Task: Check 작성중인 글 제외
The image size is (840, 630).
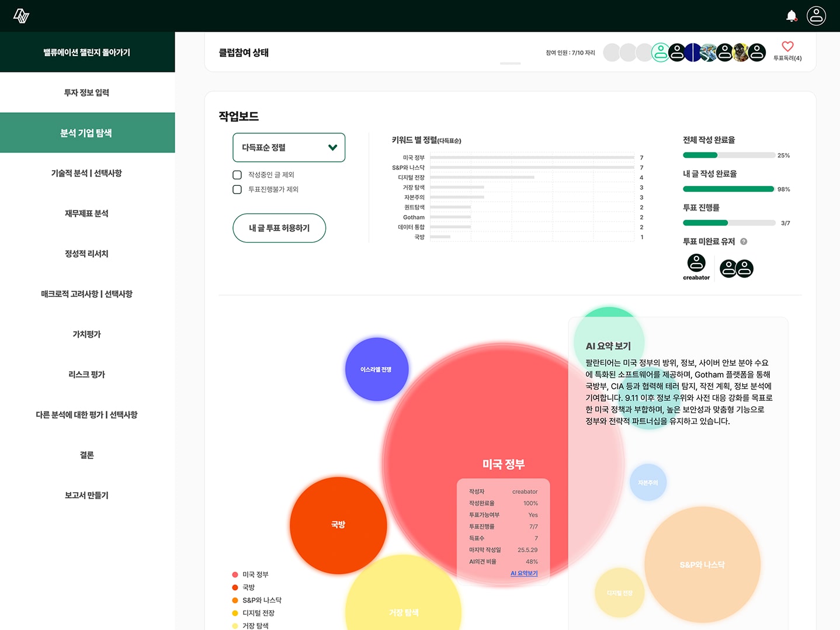Action: click(x=237, y=175)
